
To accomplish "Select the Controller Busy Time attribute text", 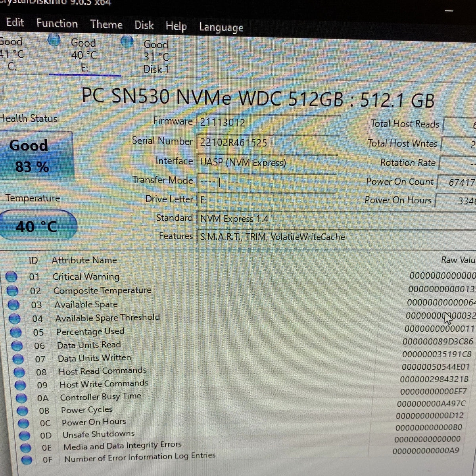I will coord(101,396).
